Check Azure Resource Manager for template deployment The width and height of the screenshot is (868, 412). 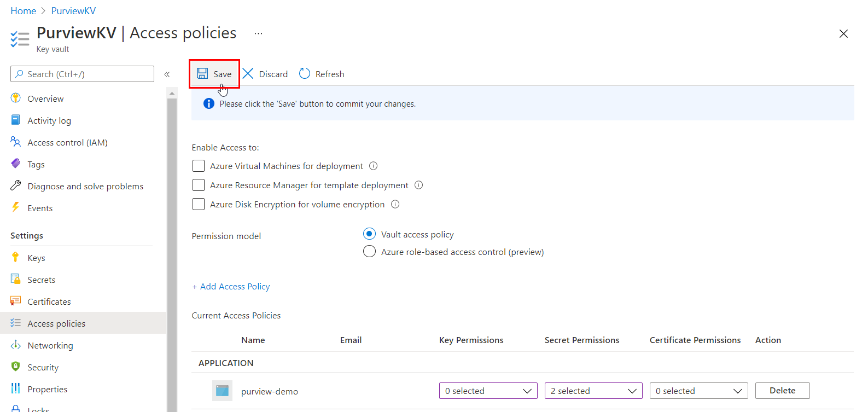(x=199, y=185)
